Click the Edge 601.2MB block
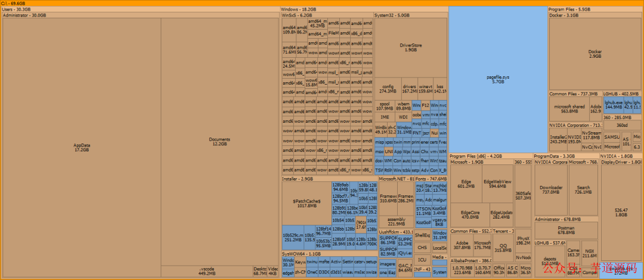Screen dimensions: 644x280 pyautogui.click(x=466, y=184)
